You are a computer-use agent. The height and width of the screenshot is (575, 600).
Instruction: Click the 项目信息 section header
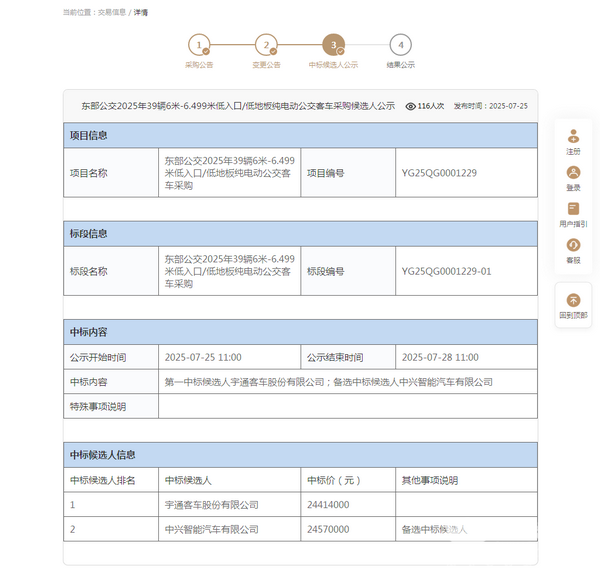88,135
